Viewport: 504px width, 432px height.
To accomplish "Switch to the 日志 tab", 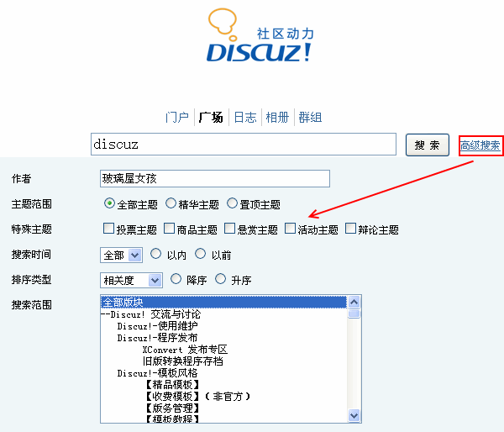I will click(245, 117).
